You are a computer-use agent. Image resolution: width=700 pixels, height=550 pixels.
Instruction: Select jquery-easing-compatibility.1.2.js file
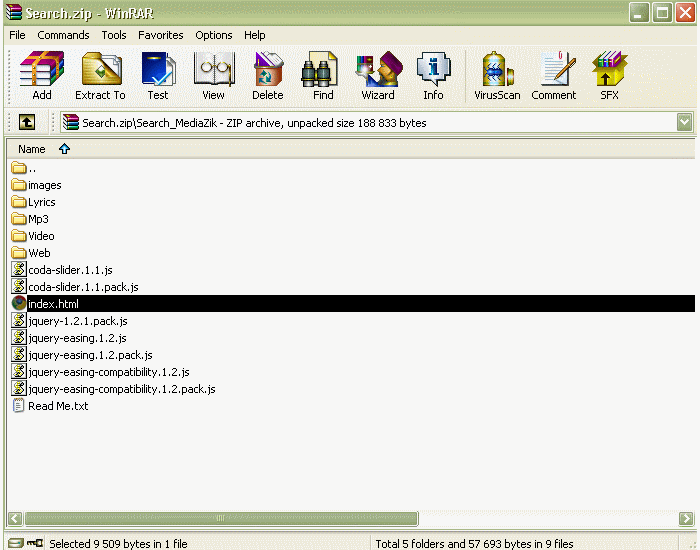[x=109, y=372]
